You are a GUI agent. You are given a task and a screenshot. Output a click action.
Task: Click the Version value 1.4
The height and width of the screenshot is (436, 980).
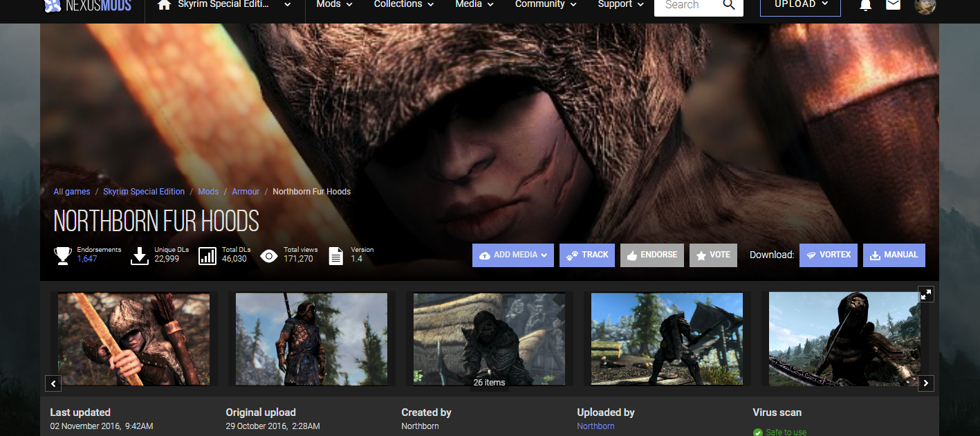[x=356, y=259]
